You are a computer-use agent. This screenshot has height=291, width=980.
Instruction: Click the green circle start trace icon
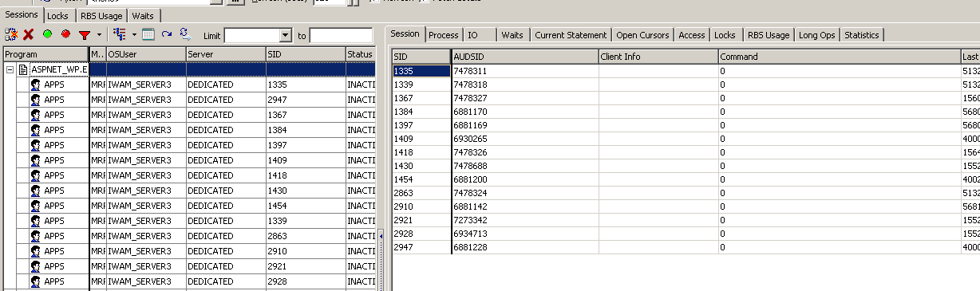(48, 35)
